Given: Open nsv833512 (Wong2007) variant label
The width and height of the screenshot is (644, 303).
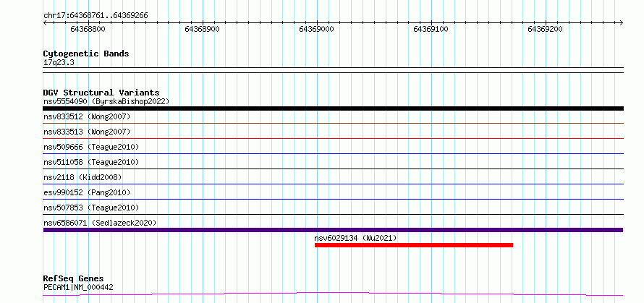Looking at the screenshot, I should click(87, 116).
